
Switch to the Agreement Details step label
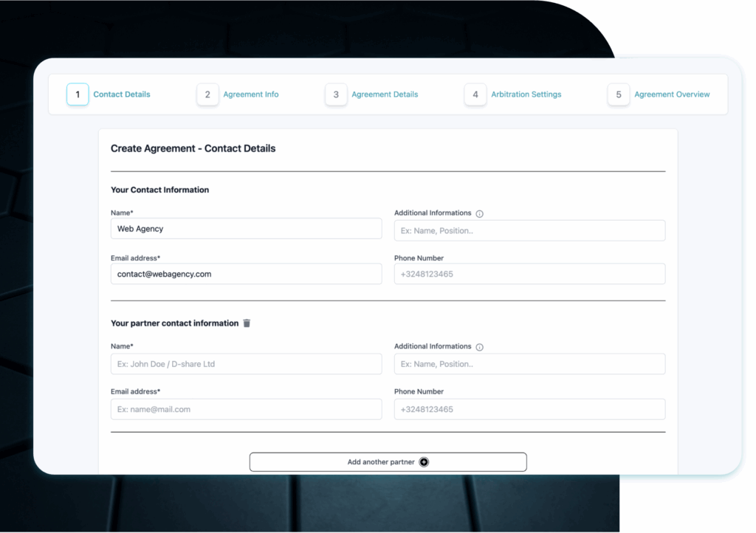click(x=385, y=94)
